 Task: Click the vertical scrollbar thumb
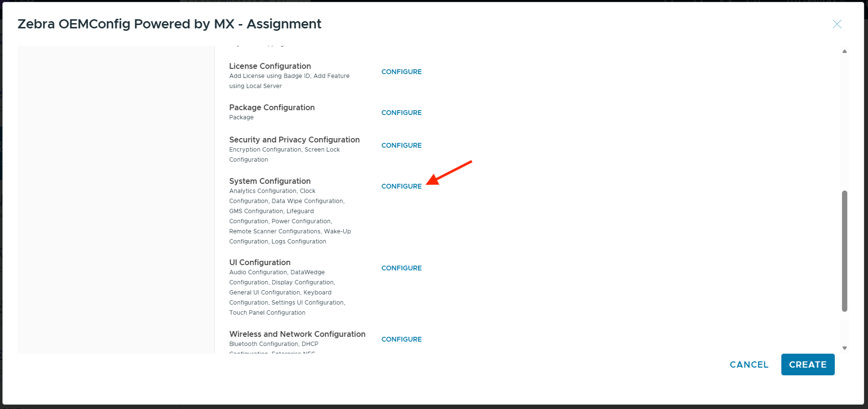(844, 250)
